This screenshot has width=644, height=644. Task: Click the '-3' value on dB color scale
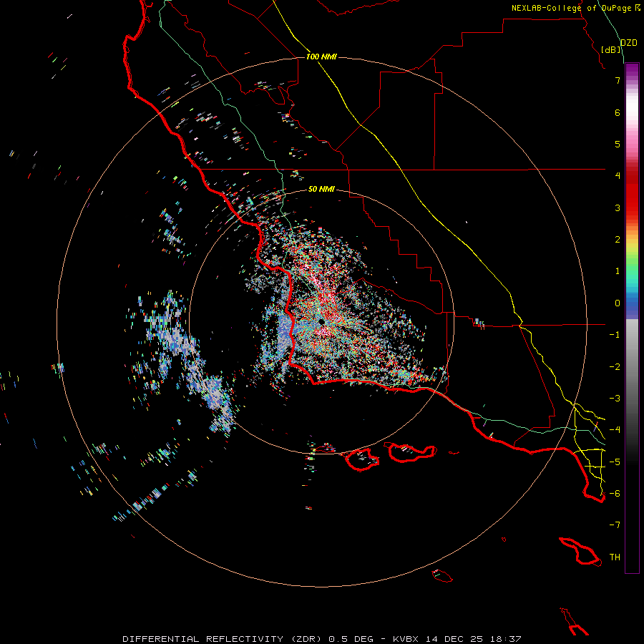pos(615,399)
